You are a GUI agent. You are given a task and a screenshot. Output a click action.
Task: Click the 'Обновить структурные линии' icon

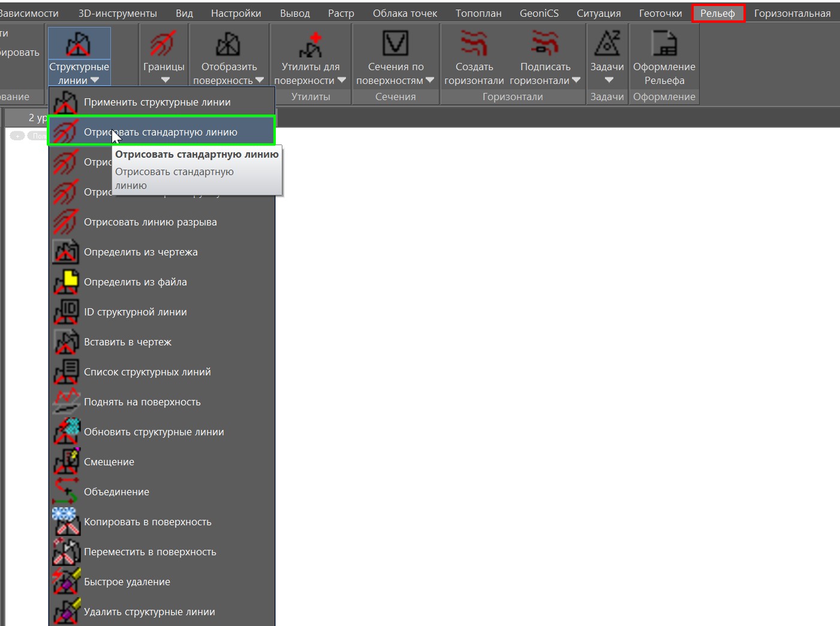click(x=66, y=432)
